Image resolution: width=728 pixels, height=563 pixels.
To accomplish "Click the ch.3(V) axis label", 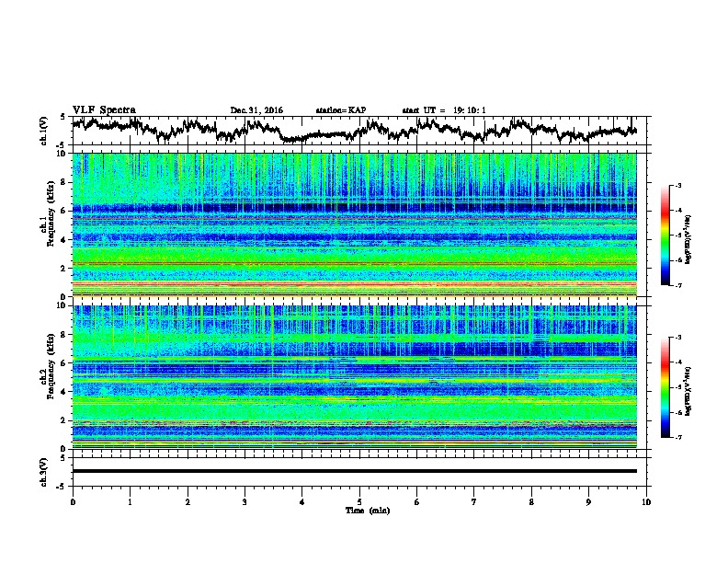I will pos(44,472).
